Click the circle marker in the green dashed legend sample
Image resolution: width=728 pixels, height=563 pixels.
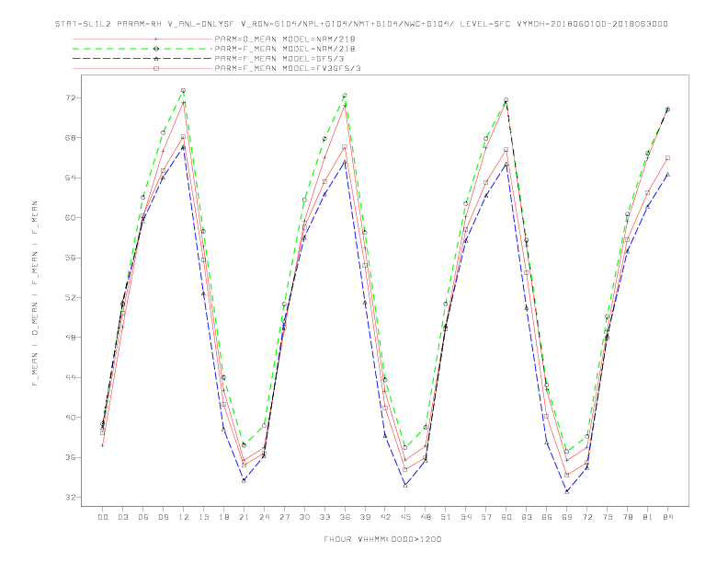point(156,49)
